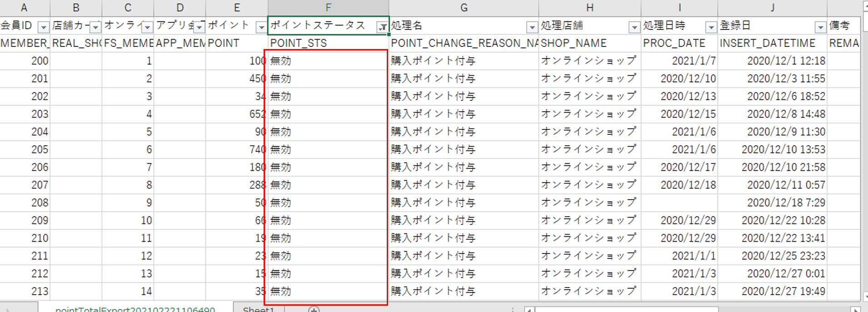The image size is (868, 312).
Task: Click the 処理店舗 filter arrow button
Action: [x=634, y=27]
